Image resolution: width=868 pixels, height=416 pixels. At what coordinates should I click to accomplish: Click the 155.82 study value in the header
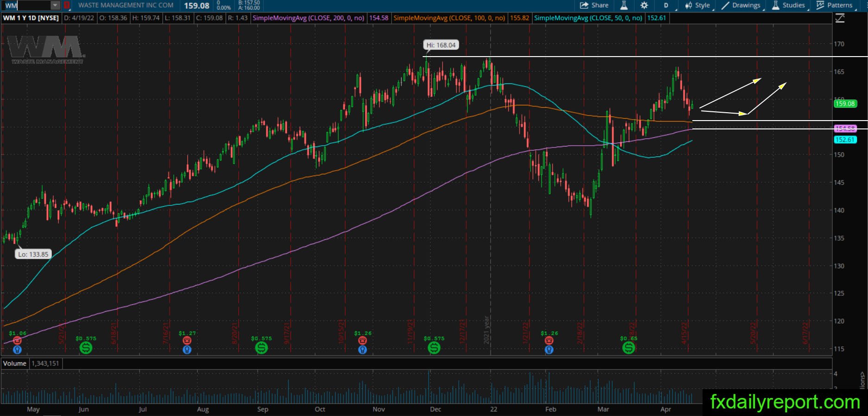point(520,18)
